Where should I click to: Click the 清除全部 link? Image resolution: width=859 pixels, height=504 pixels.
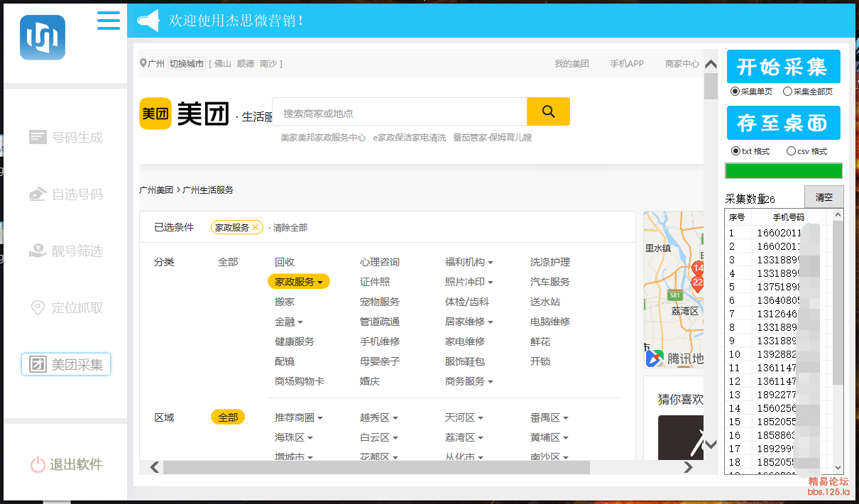(290, 228)
